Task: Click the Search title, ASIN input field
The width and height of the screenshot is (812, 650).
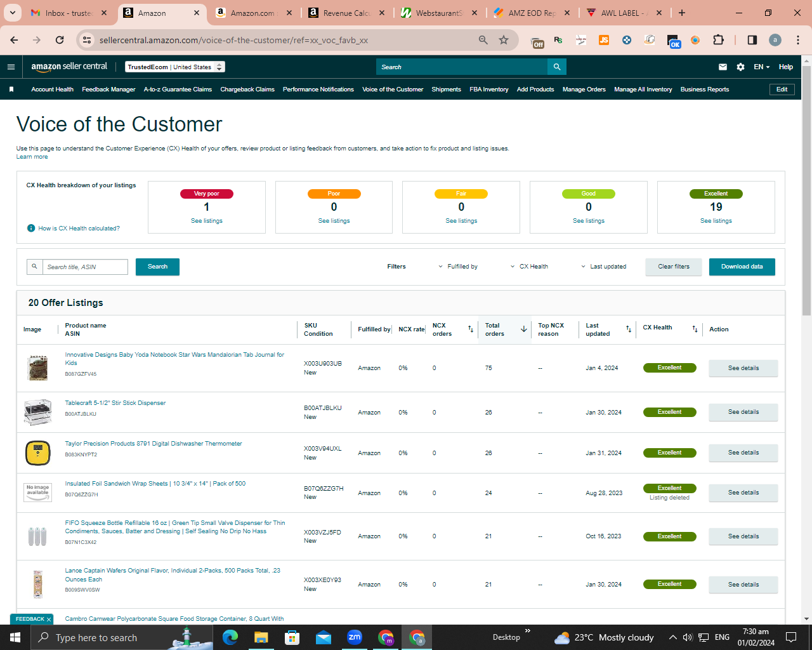Action: coord(85,267)
